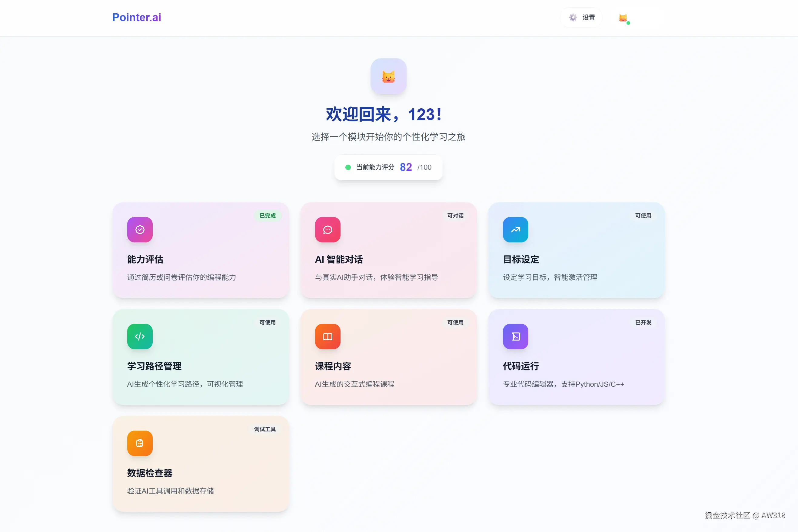Open the 代码运行 module card
The height and width of the screenshot is (532, 798).
coord(576,357)
